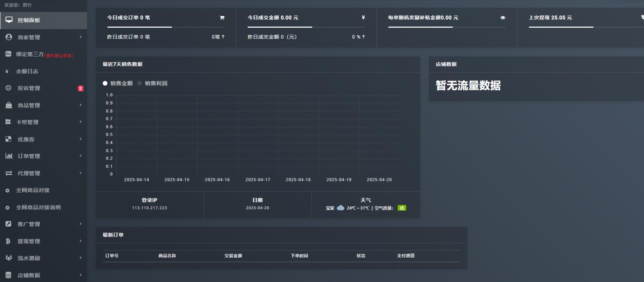Click the monitor icon beside 控制面板
Image resolution: width=644 pixels, height=282 pixels.
click(9, 20)
